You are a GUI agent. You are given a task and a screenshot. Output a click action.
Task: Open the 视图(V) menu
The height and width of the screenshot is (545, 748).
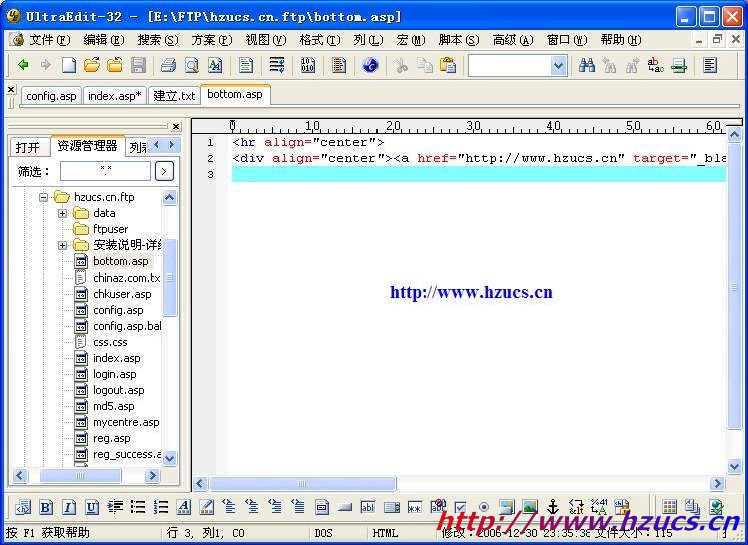[266, 40]
